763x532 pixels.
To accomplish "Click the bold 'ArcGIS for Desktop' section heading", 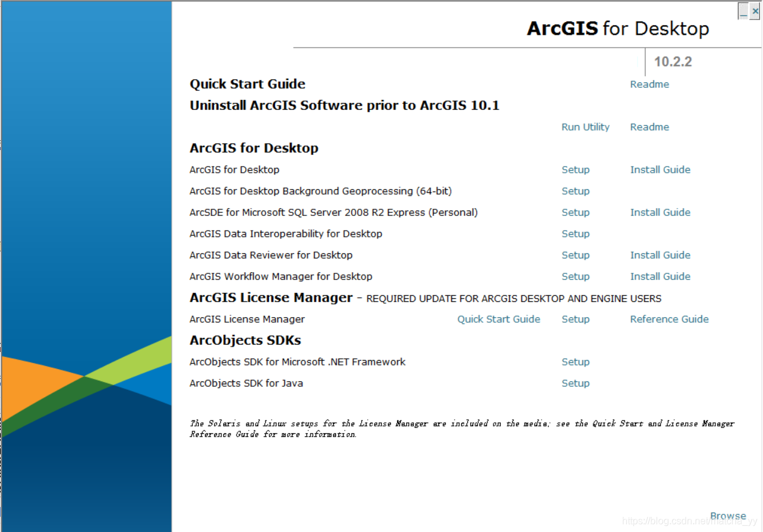I will tap(254, 148).
